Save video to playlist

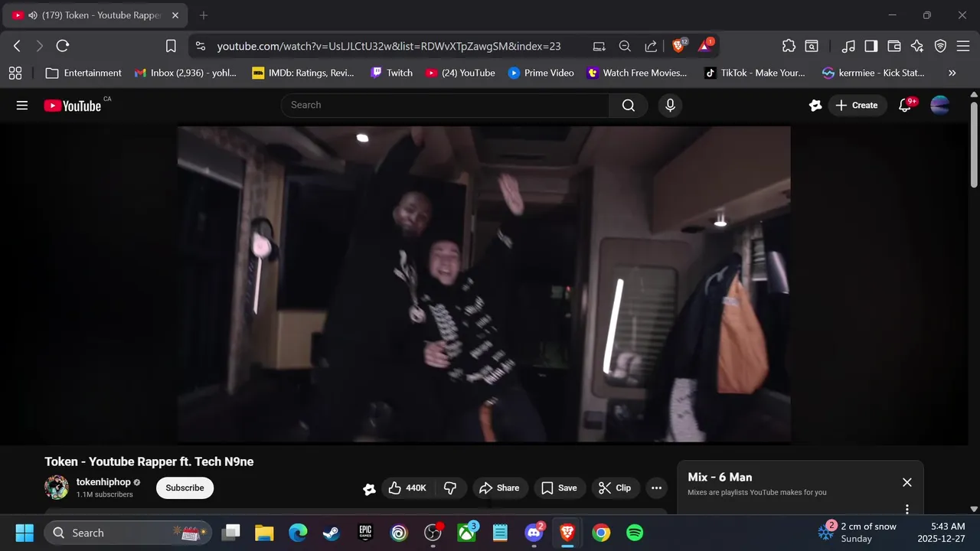(559, 487)
